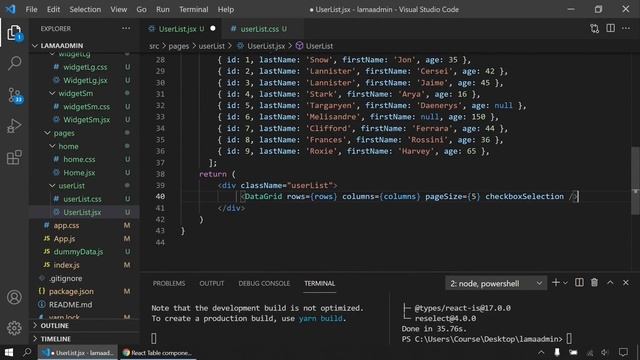Open the Help menu
This screenshot has height=360, width=640.
coord(226,9)
